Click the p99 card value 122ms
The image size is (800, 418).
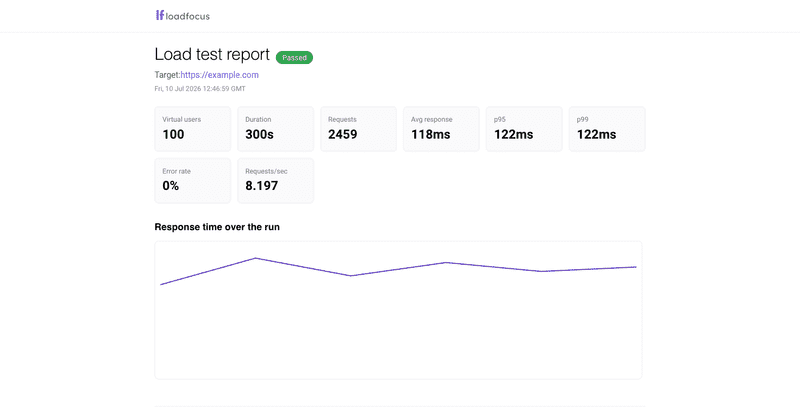click(596, 134)
